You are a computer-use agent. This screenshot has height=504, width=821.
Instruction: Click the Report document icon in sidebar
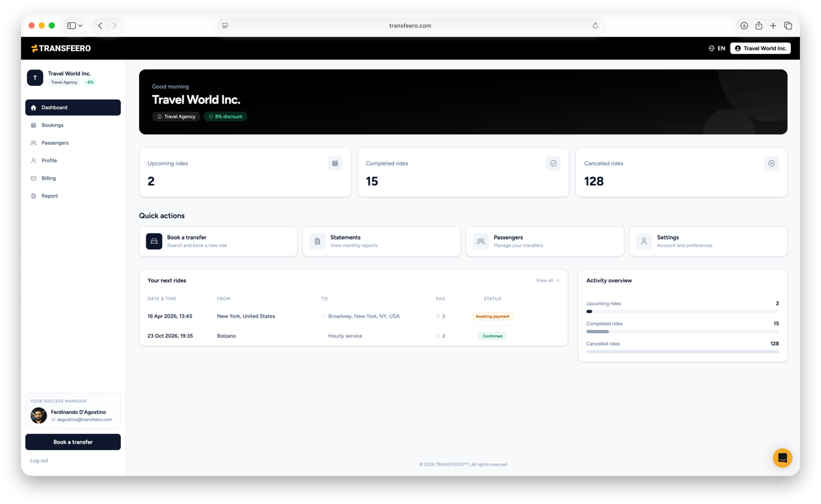[x=33, y=196]
